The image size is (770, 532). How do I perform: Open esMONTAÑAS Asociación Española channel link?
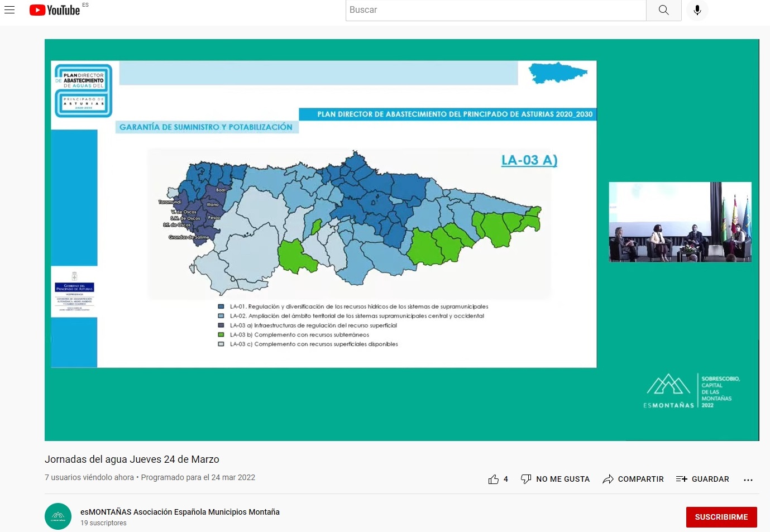pos(180,512)
